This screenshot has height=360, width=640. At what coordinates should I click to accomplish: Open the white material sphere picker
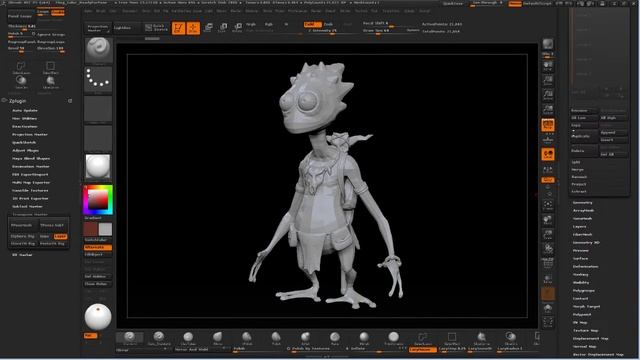tap(98, 167)
